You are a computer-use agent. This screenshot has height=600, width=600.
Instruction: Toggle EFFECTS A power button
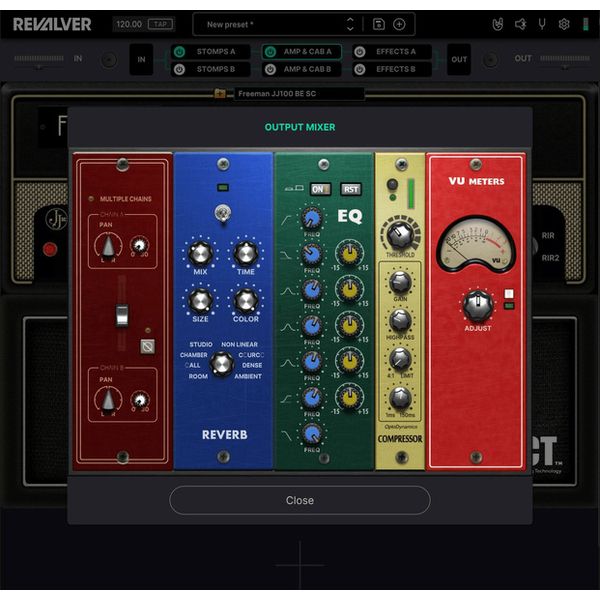pyautogui.click(x=360, y=52)
